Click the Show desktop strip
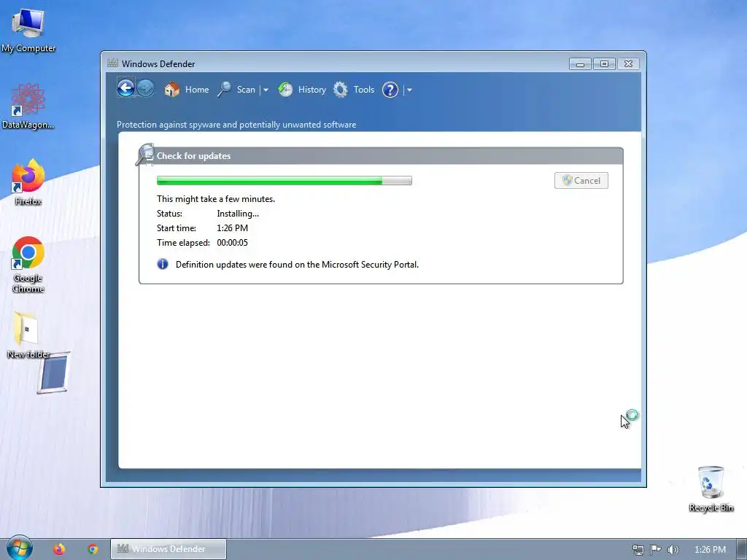 point(742,549)
